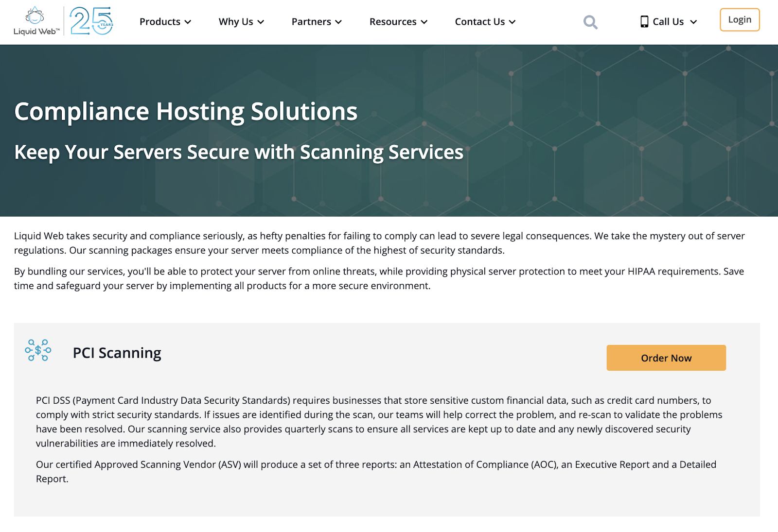Viewport: 778px width, 532px height.
Task: Expand the Partners chevron arrow
Action: pos(338,22)
